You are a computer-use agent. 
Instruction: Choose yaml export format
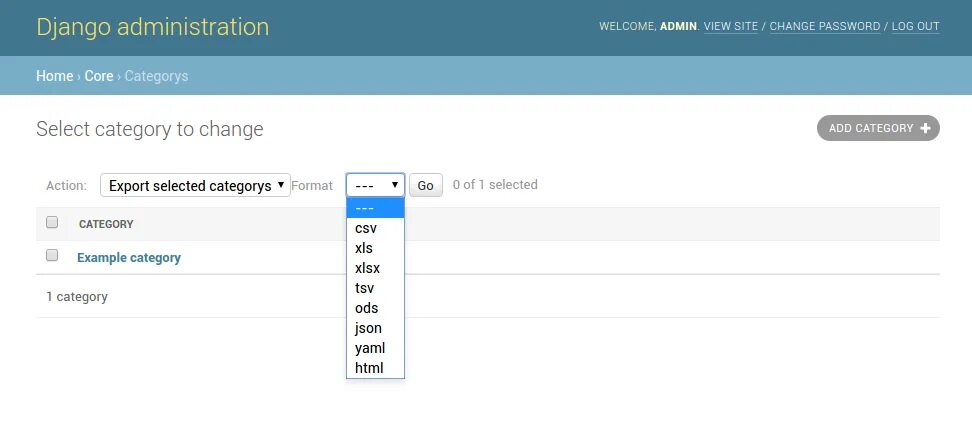click(375, 347)
